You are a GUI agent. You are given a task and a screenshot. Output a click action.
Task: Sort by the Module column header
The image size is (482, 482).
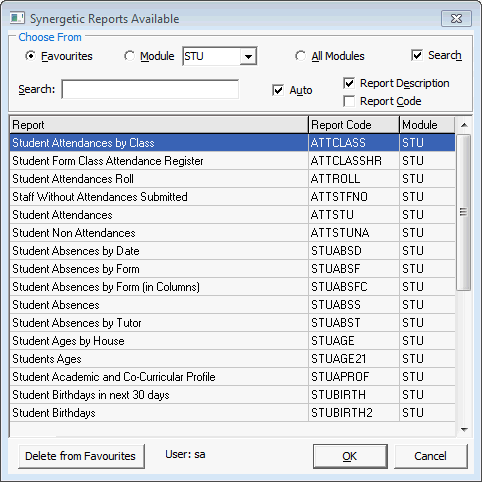pos(427,125)
